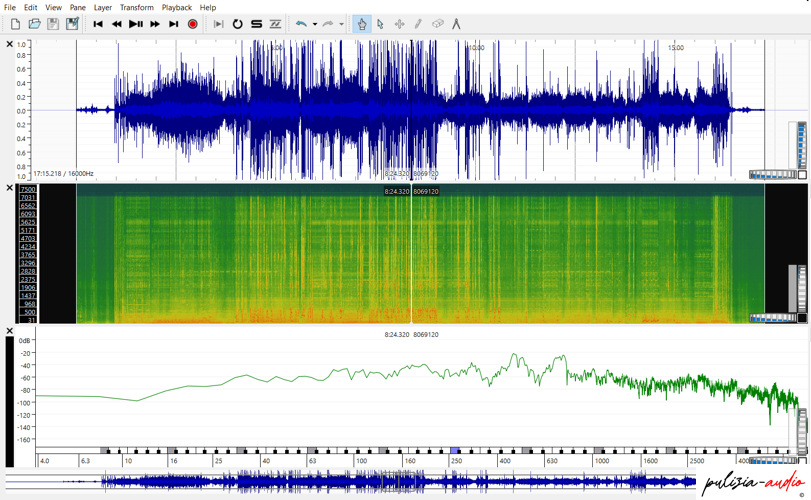The width and height of the screenshot is (811, 500).
Task: Close the waveform pane with its X
Action: tap(9, 44)
